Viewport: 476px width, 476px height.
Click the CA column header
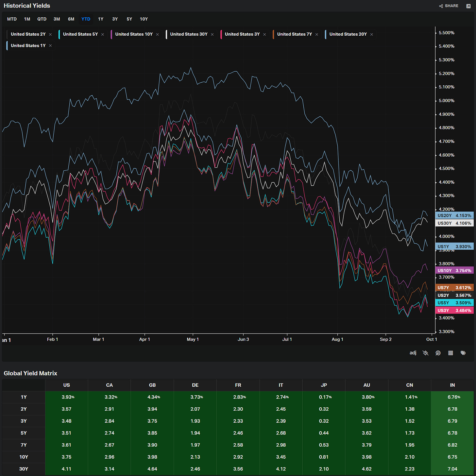point(110,385)
